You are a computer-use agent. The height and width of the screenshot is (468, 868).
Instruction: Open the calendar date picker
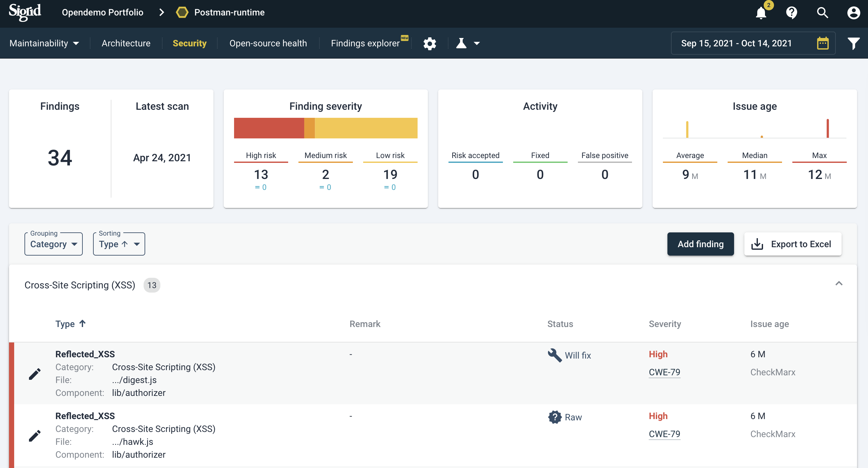pyautogui.click(x=823, y=43)
